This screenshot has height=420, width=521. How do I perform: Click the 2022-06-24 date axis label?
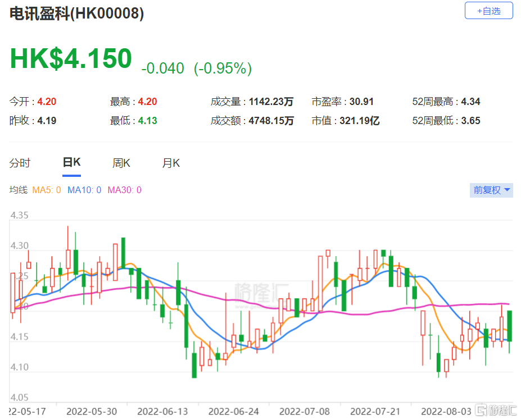[234, 412]
